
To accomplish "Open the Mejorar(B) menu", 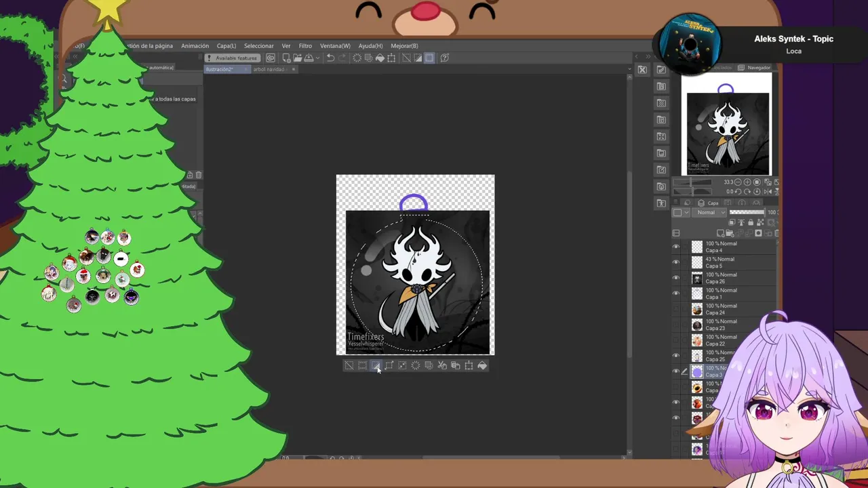I will click(404, 46).
